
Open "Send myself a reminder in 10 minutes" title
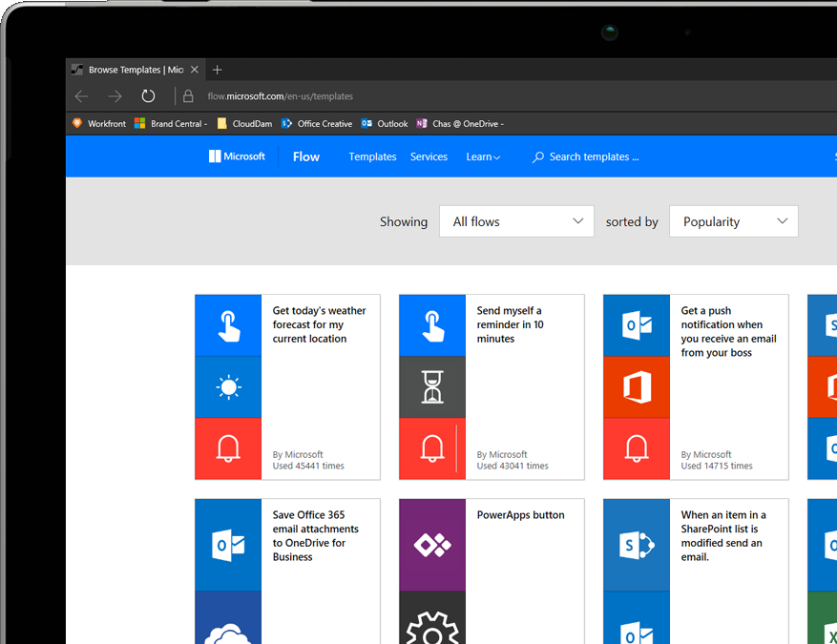click(510, 324)
